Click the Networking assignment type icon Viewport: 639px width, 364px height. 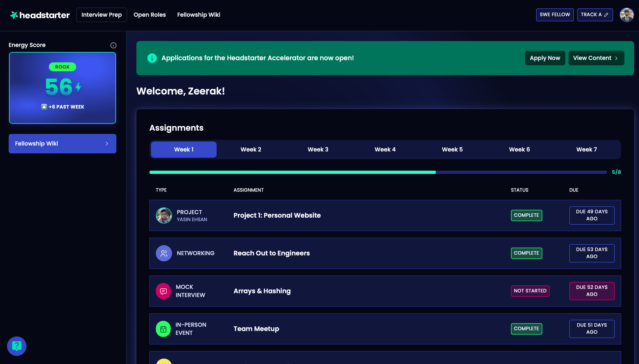pyautogui.click(x=164, y=253)
